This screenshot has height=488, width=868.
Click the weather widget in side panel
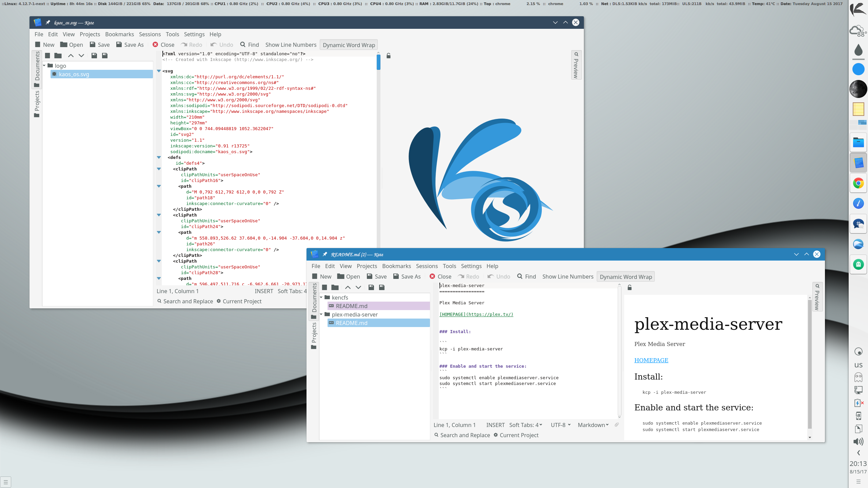(858, 31)
